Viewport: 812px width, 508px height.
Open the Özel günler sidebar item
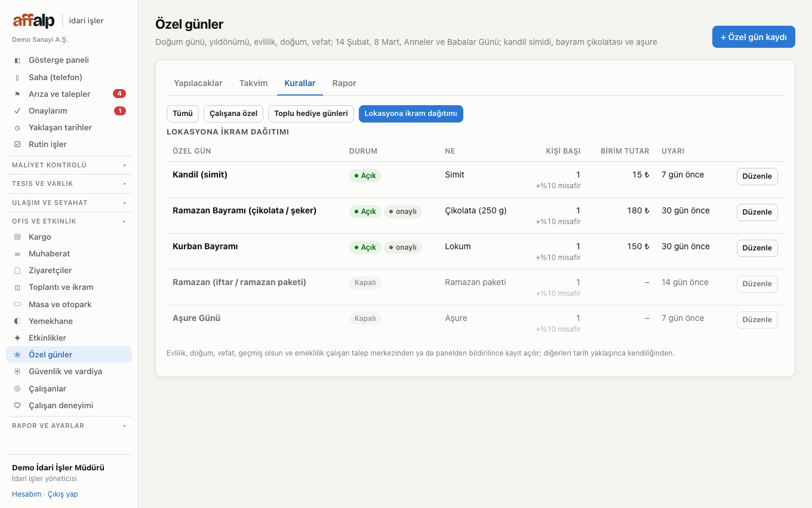(x=69, y=354)
